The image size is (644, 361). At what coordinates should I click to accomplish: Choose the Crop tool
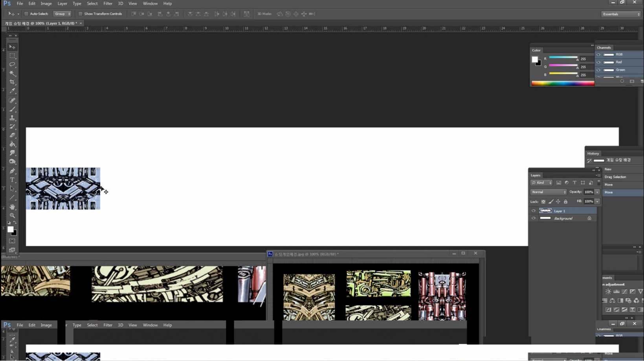point(12,82)
